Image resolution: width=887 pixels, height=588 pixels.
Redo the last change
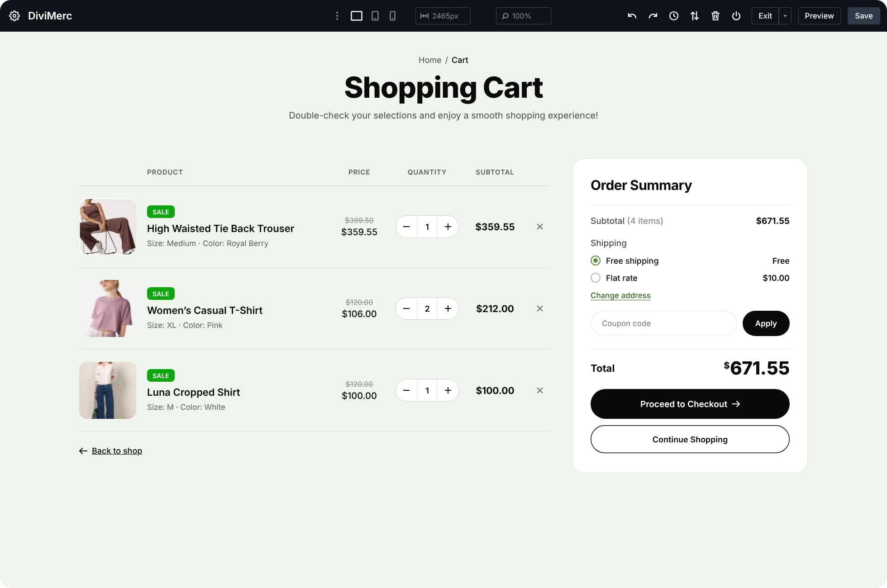coord(653,16)
